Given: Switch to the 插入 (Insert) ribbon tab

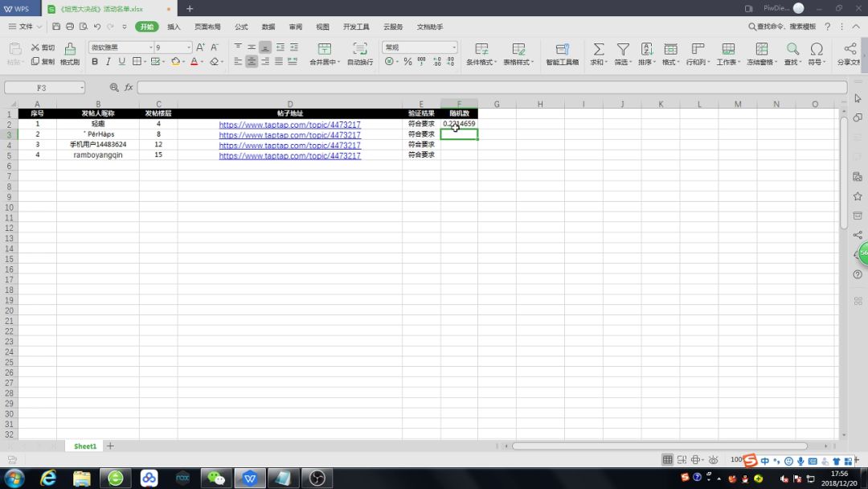Looking at the screenshot, I should point(174,27).
